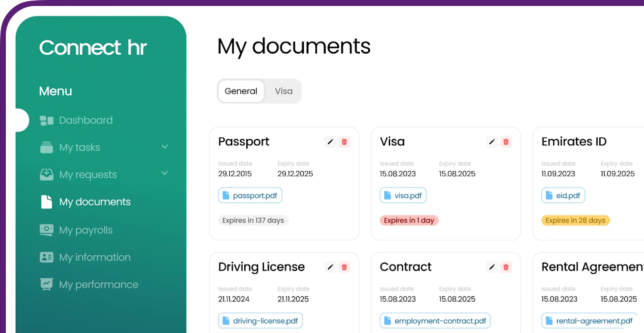
Task: Edit the Driving License with pencil icon
Action: click(x=330, y=267)
